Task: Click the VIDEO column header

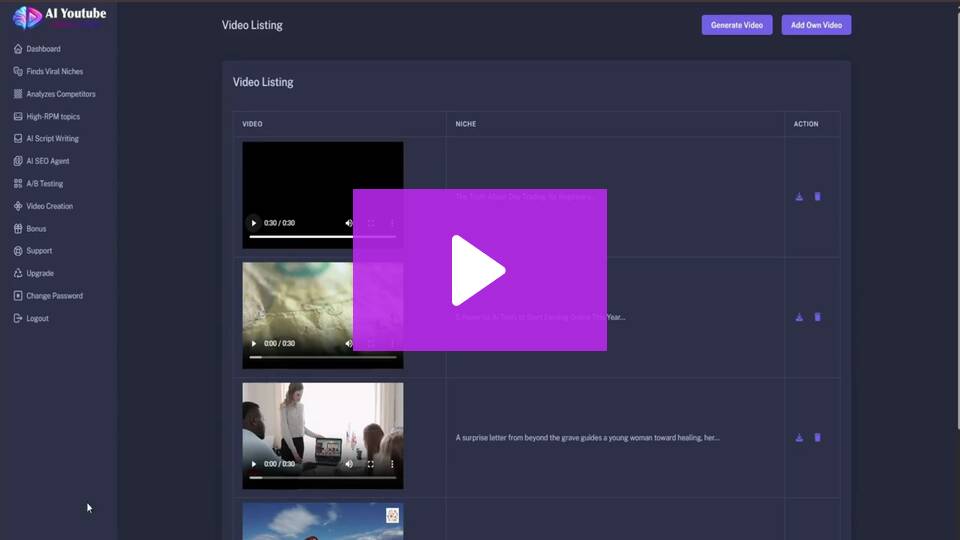Action: 252,124
